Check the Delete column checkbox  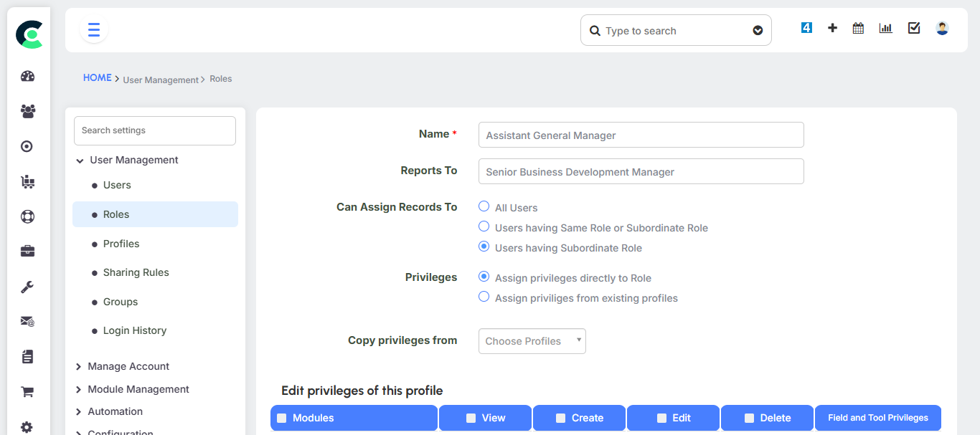[x=750, y=418]
